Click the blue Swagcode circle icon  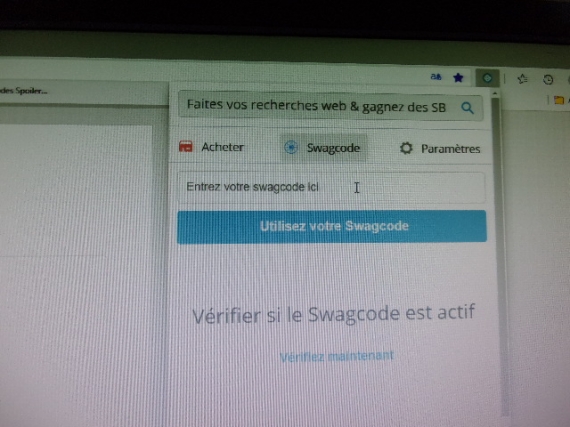[x=291, y=147]
